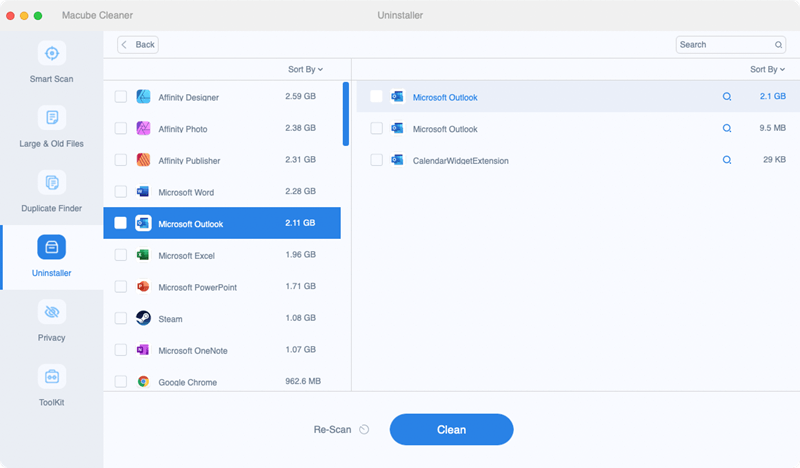The height and width of the screenshot is (468, 800).
Task: Tick the selected Microsoft Outlook app checkbox
Action: 120,223
